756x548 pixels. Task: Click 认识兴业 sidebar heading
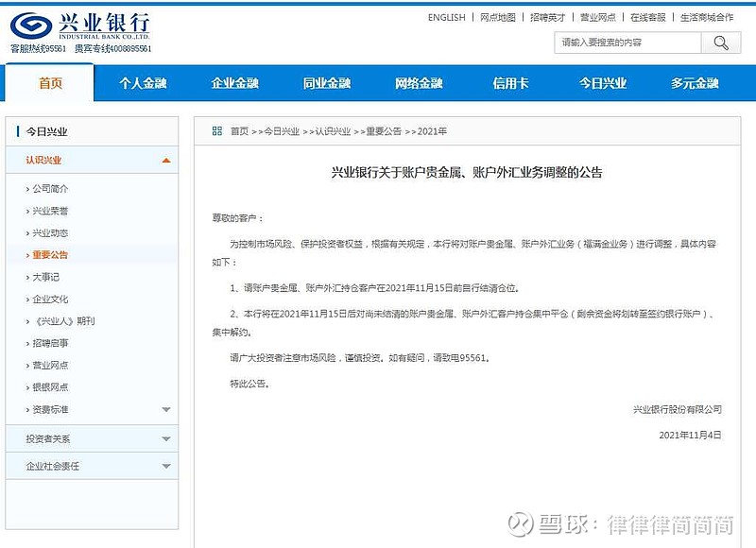(43, 160)
